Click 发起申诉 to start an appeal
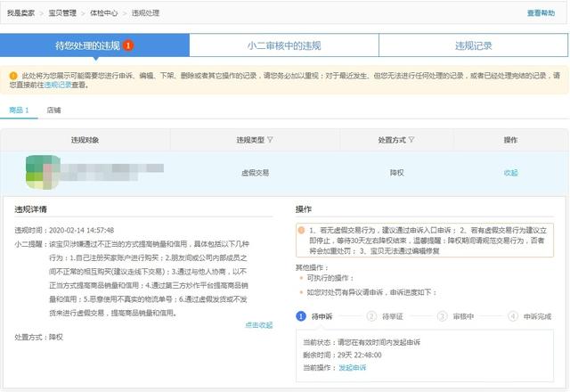This screenshot has width=570, height=392. click(x=353, y=367)
